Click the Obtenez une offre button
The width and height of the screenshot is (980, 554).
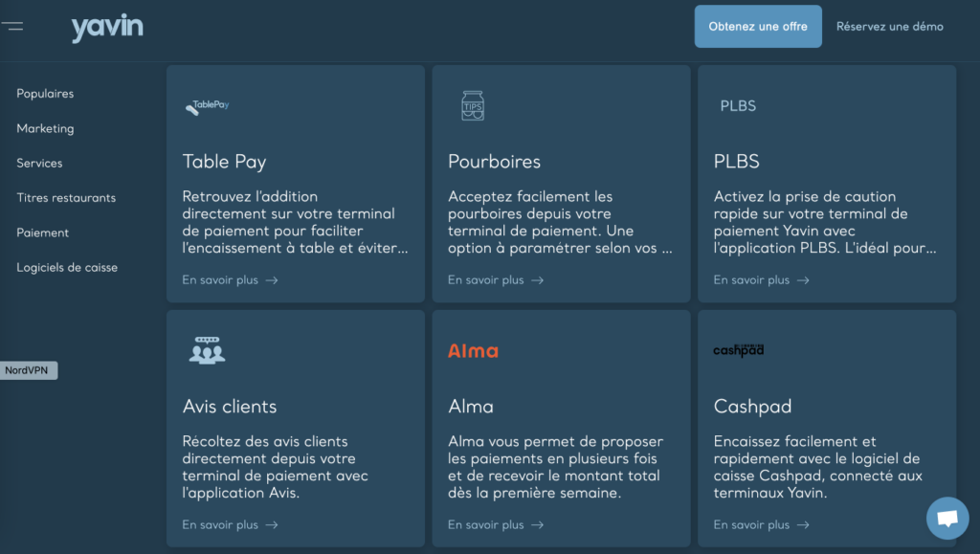point(758,26)
